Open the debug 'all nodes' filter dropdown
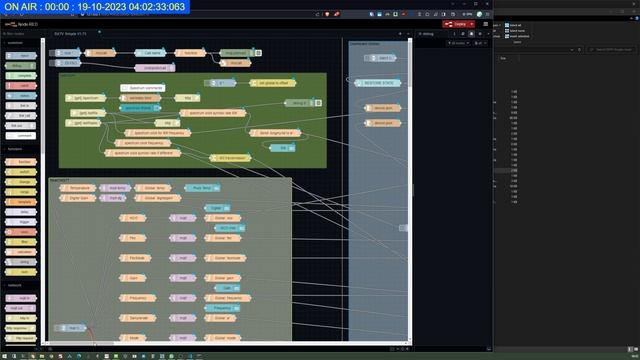640x360 pixels. [458, 43]
